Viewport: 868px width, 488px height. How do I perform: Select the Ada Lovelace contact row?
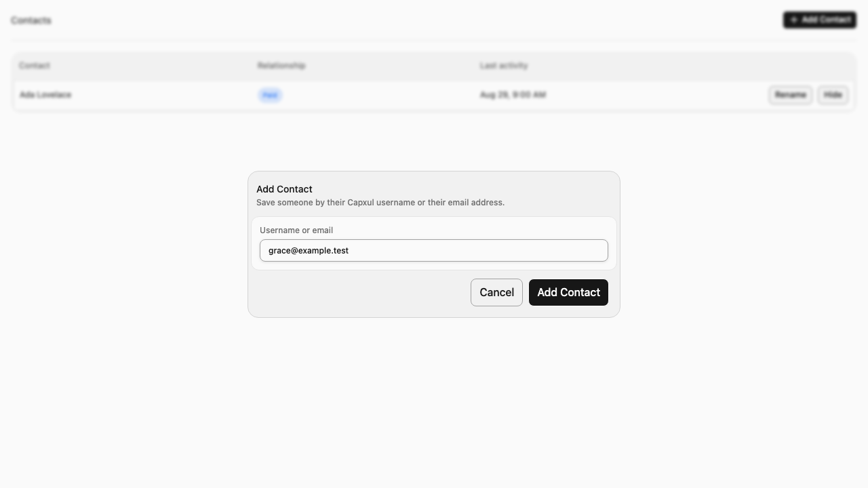434,95
